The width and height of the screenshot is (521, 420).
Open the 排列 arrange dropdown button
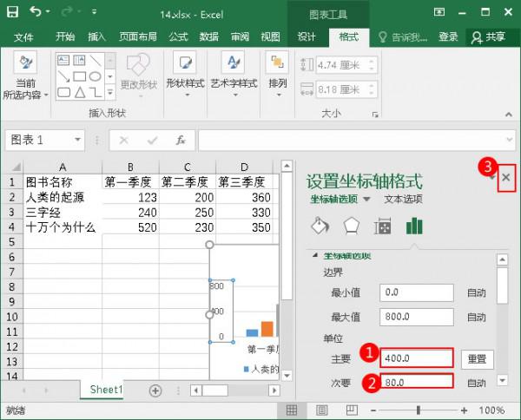[x=278, y=75]
